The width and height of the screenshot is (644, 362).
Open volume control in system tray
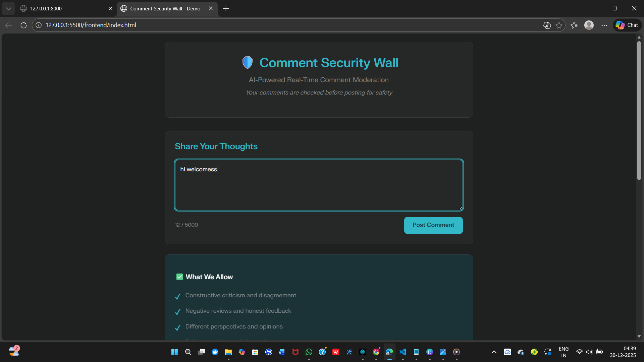click(x=589, y=352)
